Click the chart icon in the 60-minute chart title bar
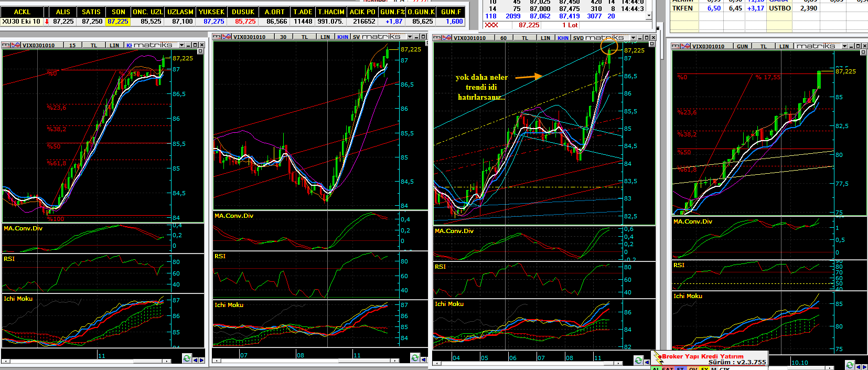Screen dimensions: 868x370 click(447, 38)
